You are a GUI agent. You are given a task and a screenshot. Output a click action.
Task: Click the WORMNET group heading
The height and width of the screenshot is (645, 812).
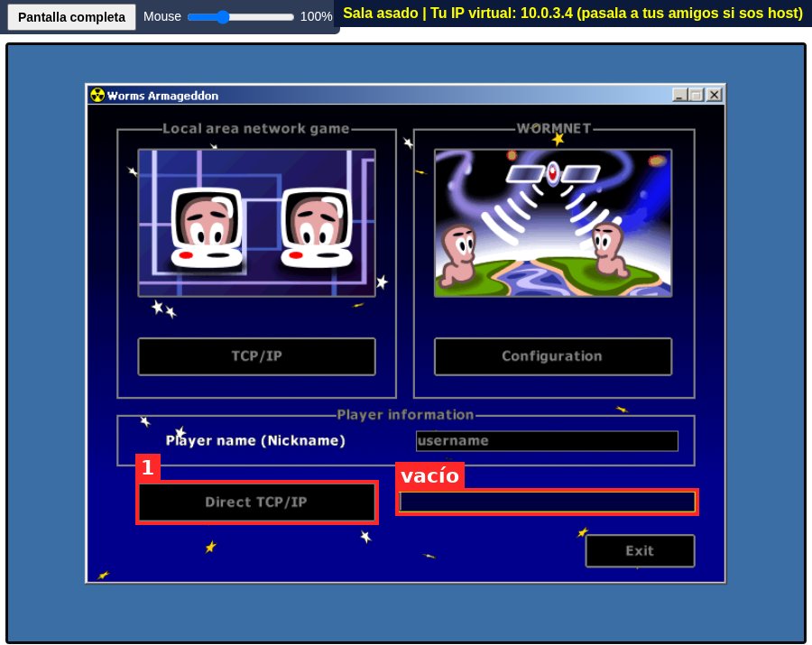pyautogui.click(x=554, y=128)
